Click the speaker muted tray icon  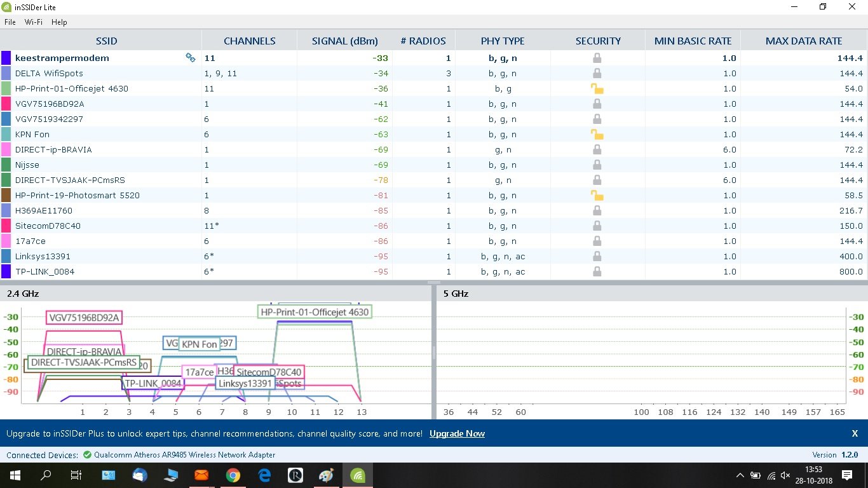(785, 475)
